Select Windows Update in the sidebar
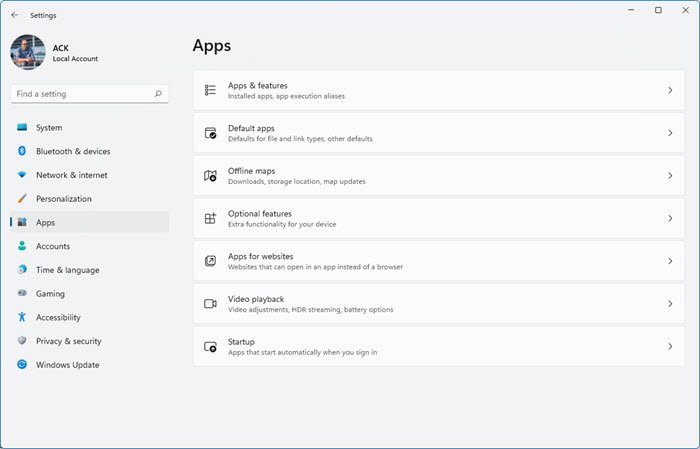This screenshot has height=449, width=700. (67, 365)
